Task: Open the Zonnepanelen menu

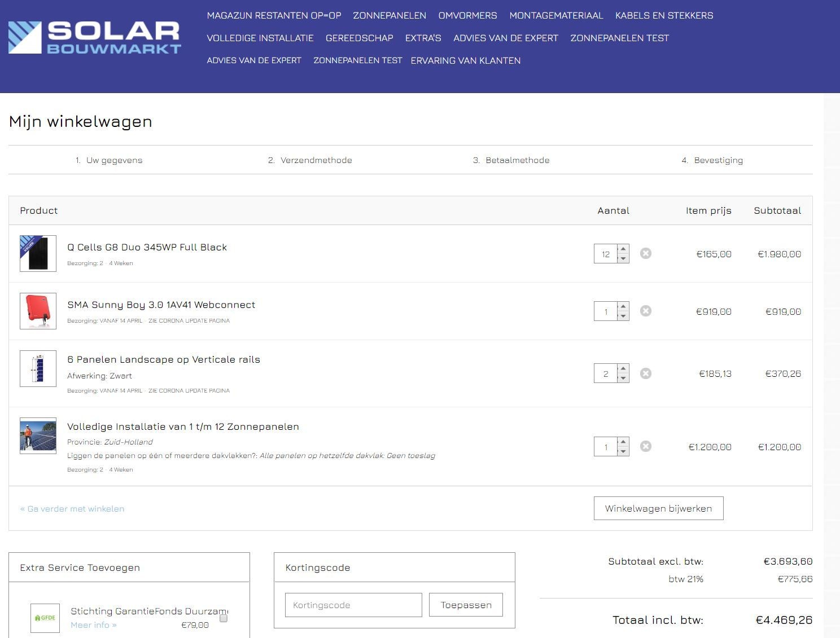Action: 390,15
